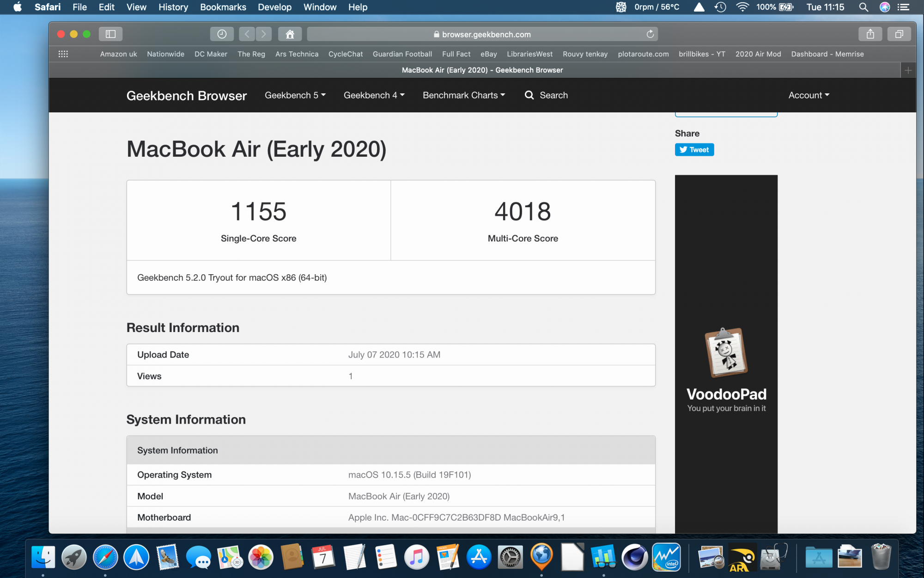Click macOS 10.15.5 (Build 19F101) value

[x=409, y=475]
